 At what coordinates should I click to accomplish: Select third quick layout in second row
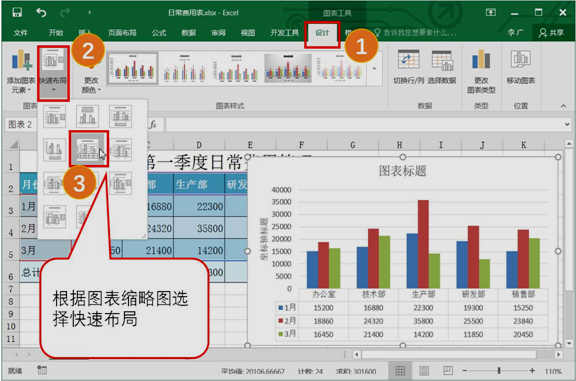(x=120, y=150)
